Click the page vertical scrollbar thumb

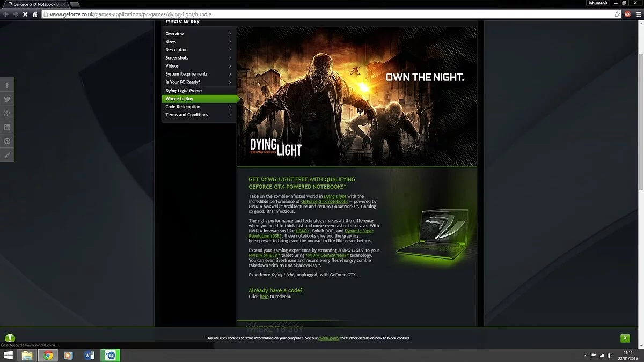pyautogui.click(x=641, y=121)
